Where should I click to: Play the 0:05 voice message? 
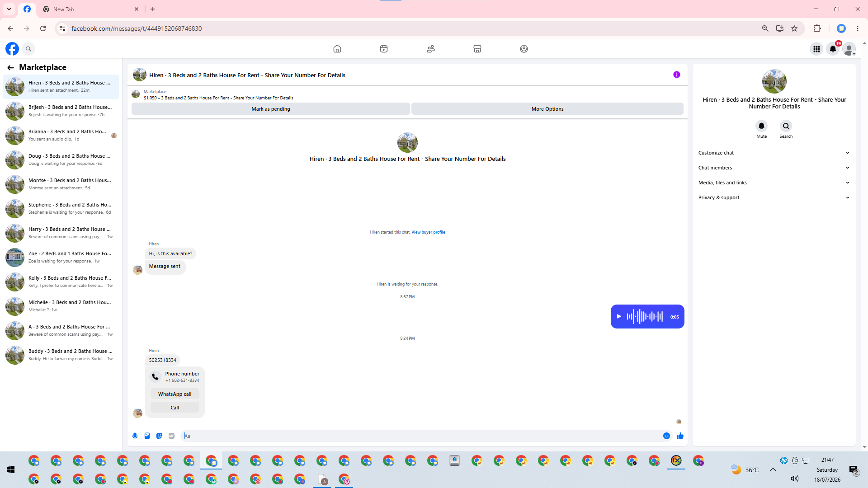[x=619, y=317]
